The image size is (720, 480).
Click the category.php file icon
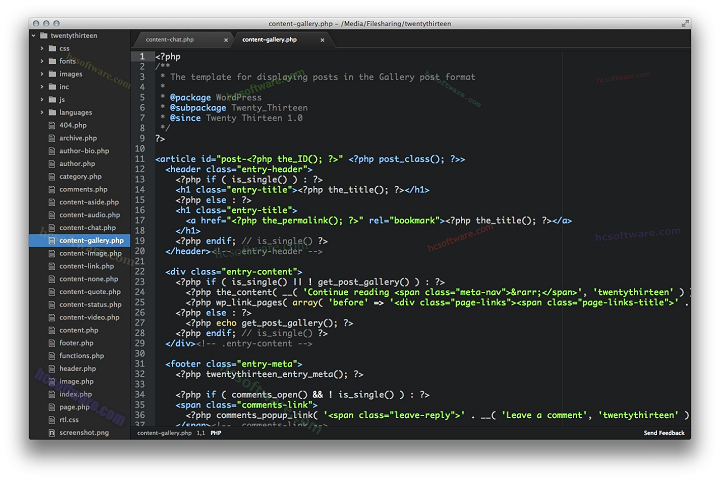(52, 176)
